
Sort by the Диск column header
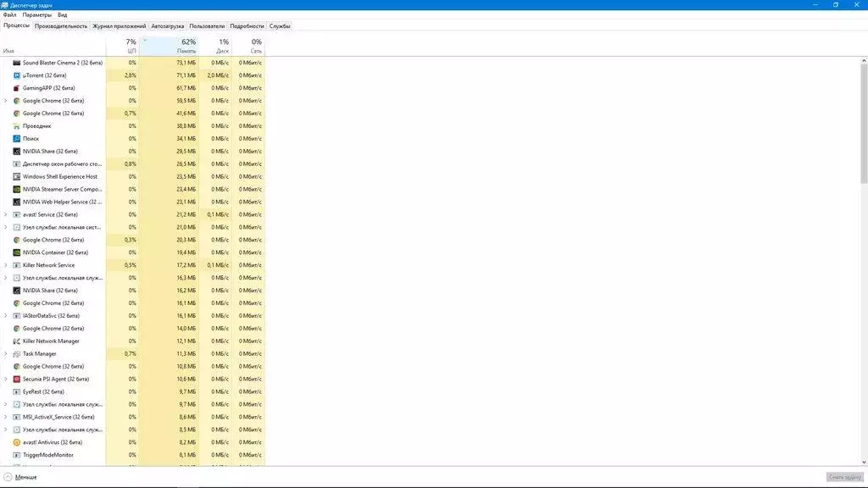tap(215, 46)
